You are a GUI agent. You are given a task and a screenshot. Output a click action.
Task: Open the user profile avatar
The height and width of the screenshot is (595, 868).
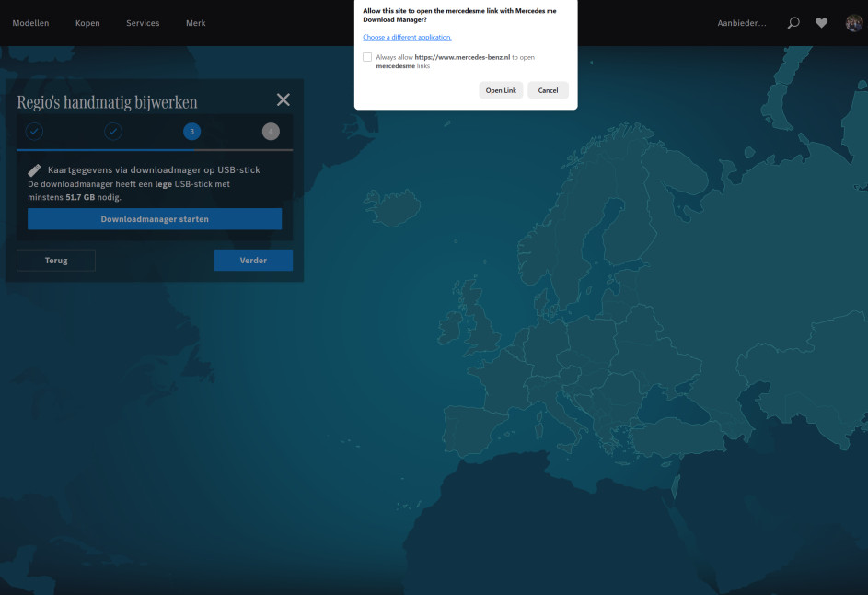[x=853, y=23]
